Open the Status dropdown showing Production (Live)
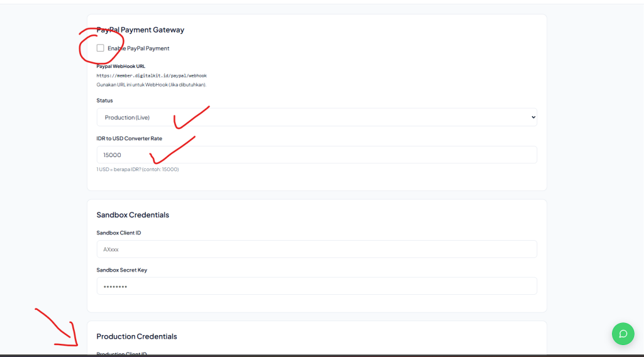 (316, 118)
